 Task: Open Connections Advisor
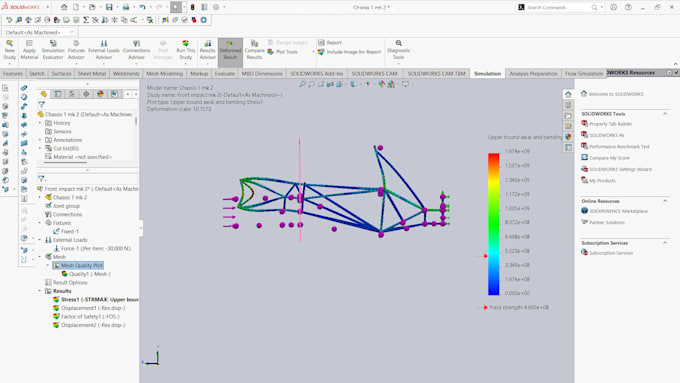(136, 49)
